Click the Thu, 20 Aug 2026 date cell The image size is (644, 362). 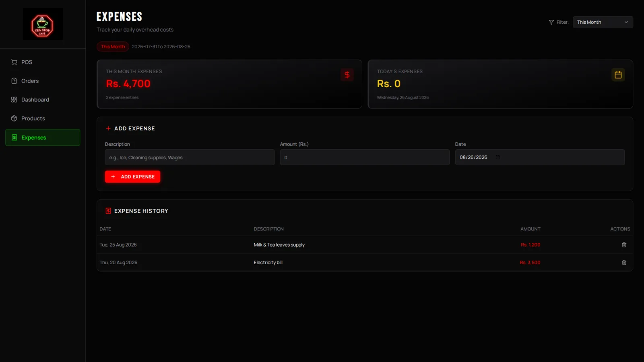118,263
